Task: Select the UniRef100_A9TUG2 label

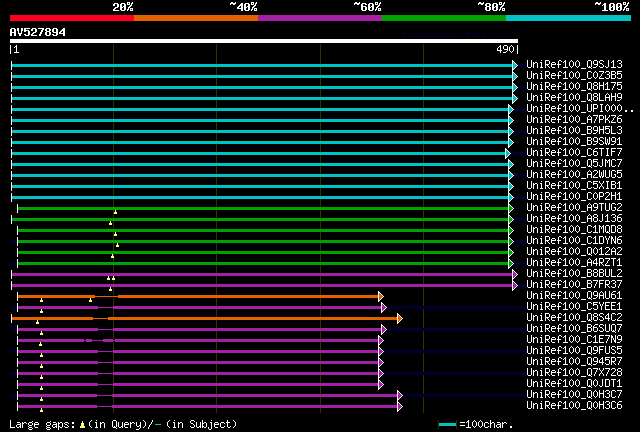Action: (574, 207)
